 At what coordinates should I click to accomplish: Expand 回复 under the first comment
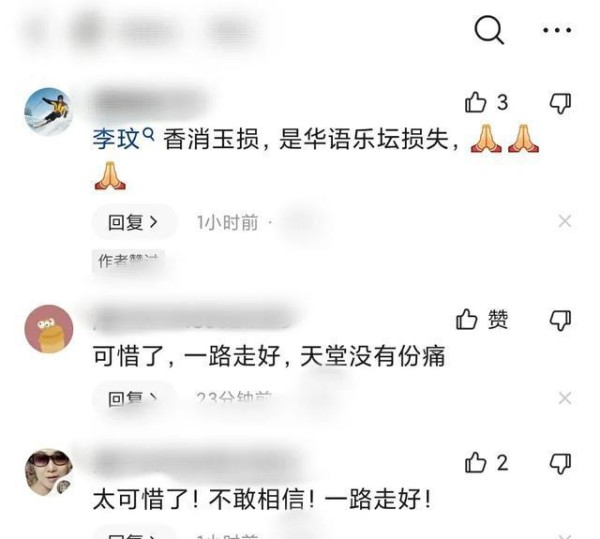(x=134, y=222)
